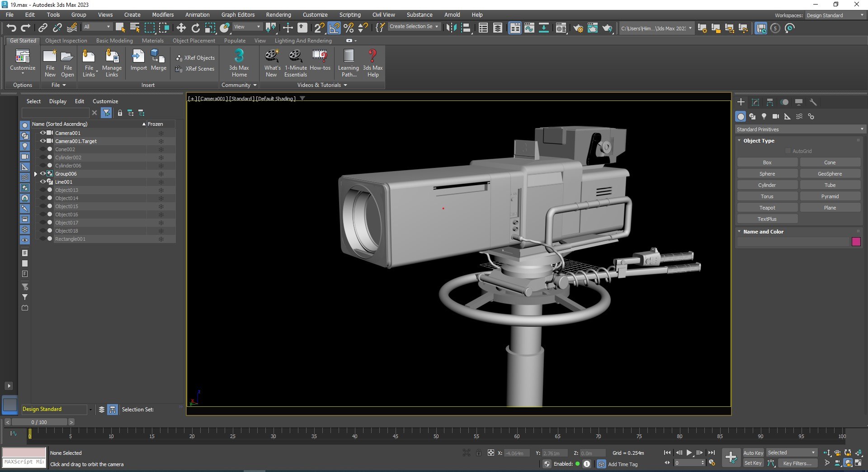Screen dimensions: 868x472
Task: Open the Standard Primitives dropdown
Action: coord(799,129)
